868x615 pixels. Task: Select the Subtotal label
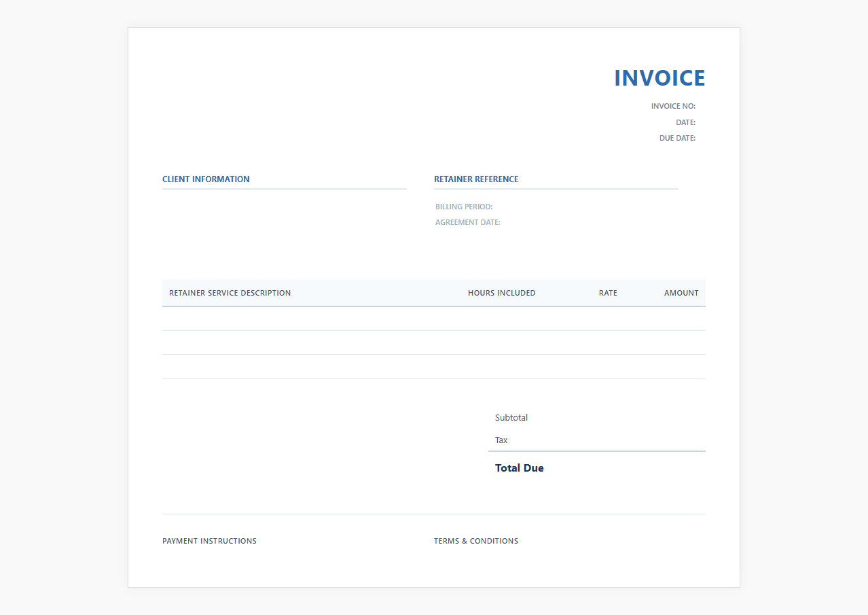511,418
